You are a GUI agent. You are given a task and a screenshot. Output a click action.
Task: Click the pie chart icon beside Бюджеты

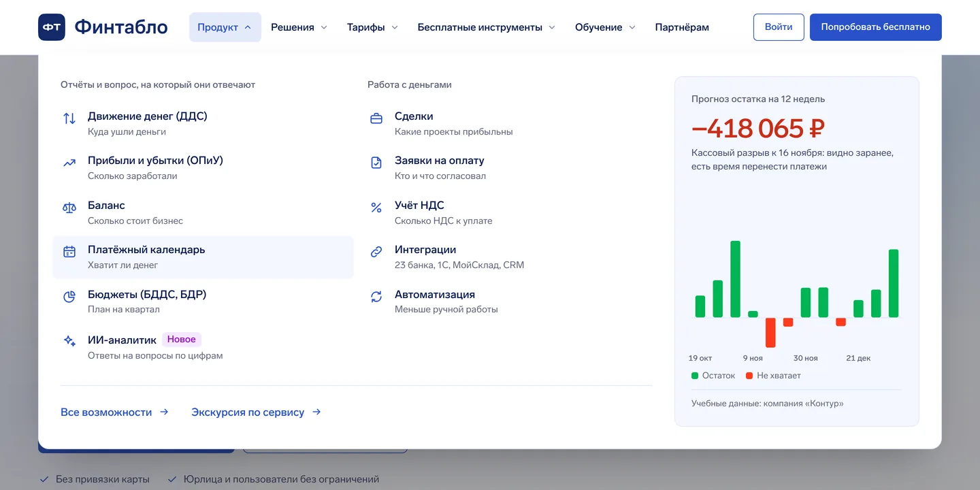tap(69, 297)
